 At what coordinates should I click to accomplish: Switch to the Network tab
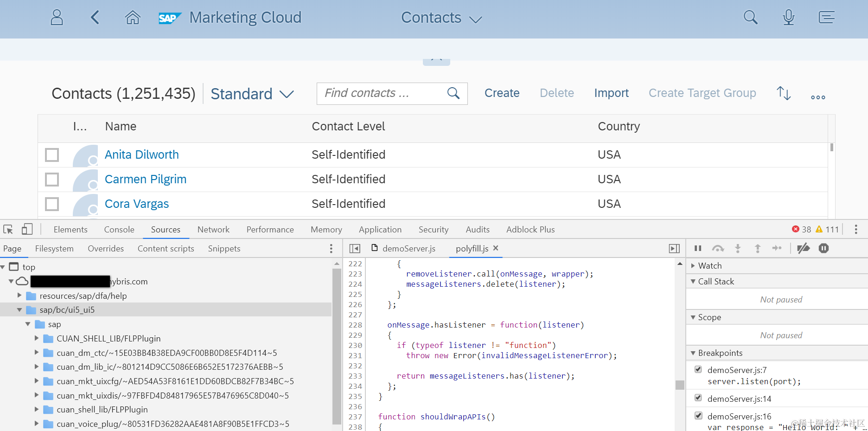[213, 229]
